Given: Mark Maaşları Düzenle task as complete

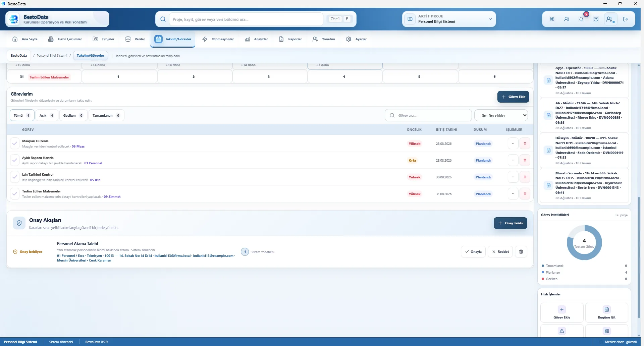Looking at the screenshot, I should [x=15, y=143].
